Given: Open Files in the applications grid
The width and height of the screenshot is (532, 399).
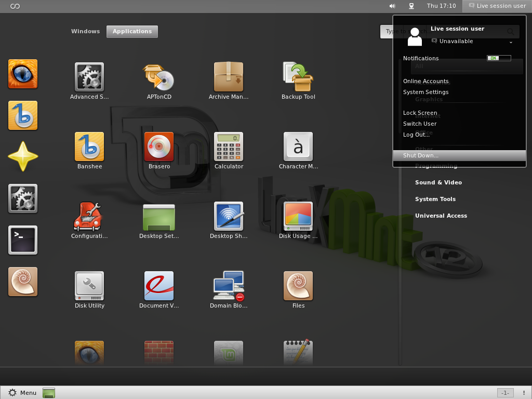Looking at the screenshot, I should point(298,286).
